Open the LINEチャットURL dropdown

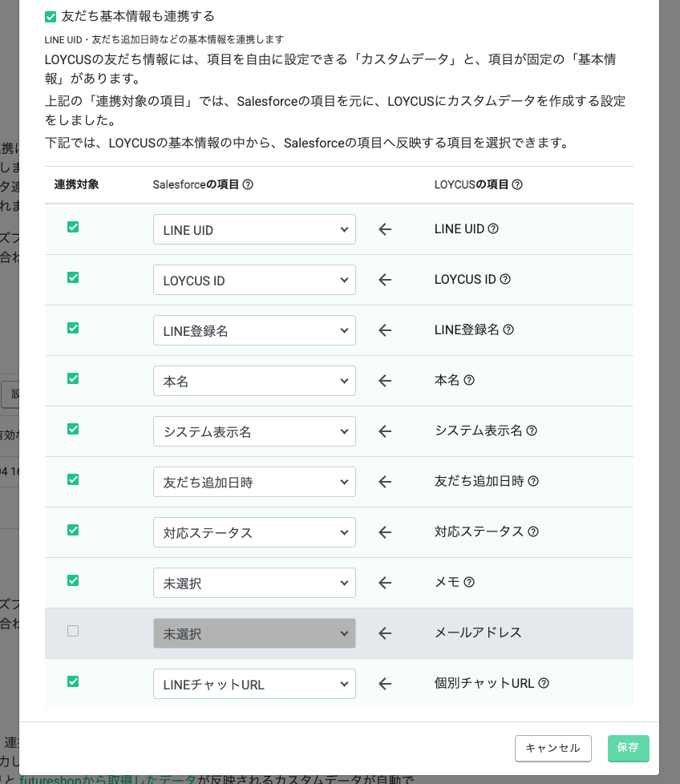(x=254, y=684)
